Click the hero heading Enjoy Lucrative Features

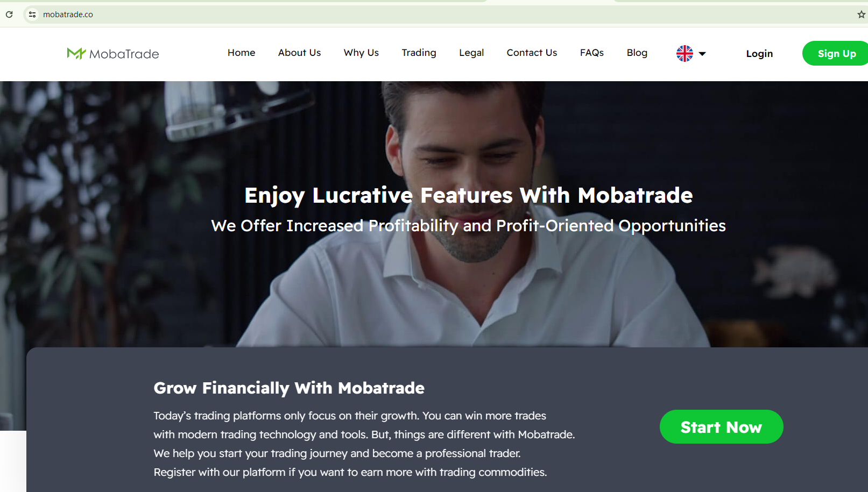(468, 195)
